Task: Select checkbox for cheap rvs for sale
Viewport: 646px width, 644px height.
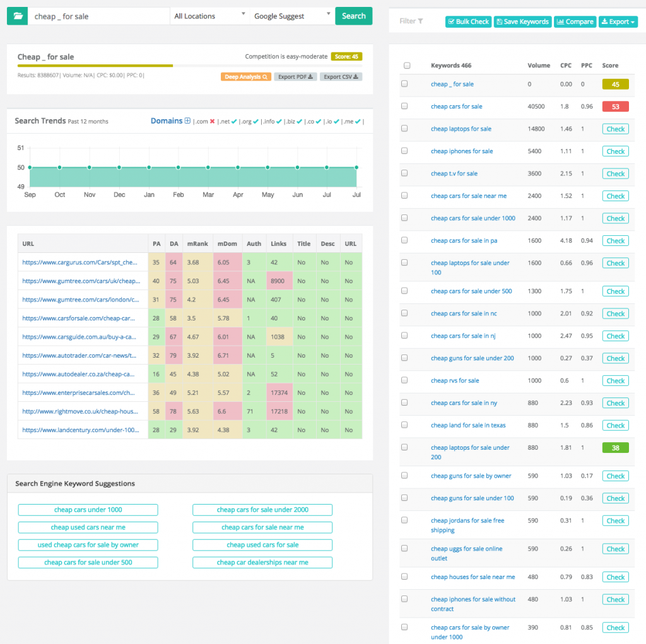Action: pyautogui.click(x=404, y=380)
